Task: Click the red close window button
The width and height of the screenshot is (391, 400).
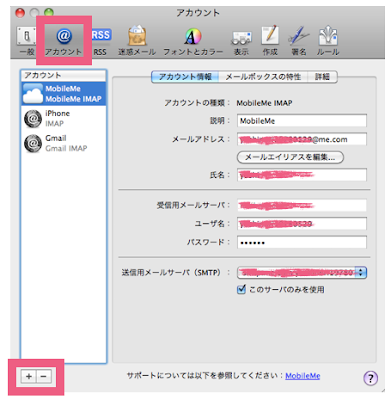Action: click(20, 13)
